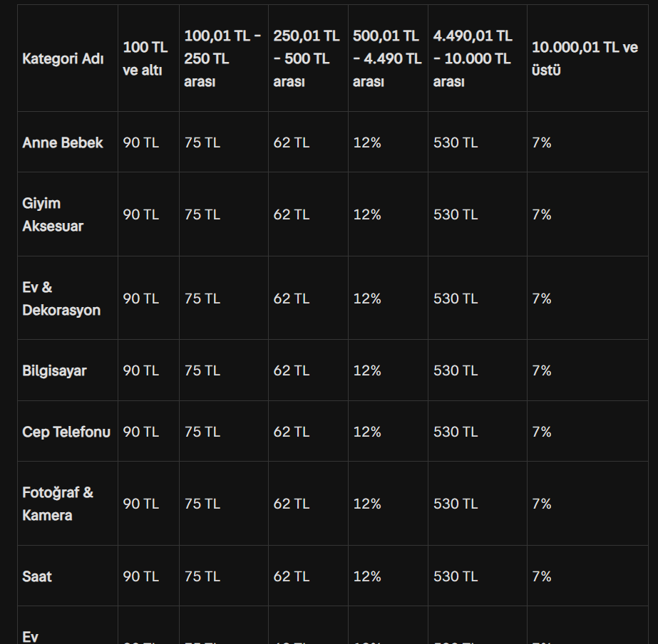The width and height of the screenshot is (658, 644).
Task: Select the Cep Telefonu category cell
Action: [x=66, y=432]
